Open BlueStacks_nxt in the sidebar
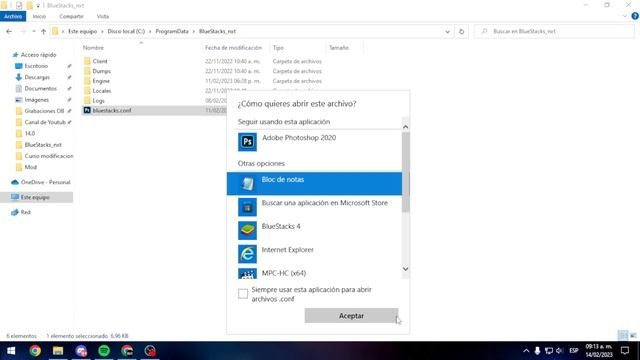Image resolution: width=640 pixels, height=360 pixels. (43, 144)
